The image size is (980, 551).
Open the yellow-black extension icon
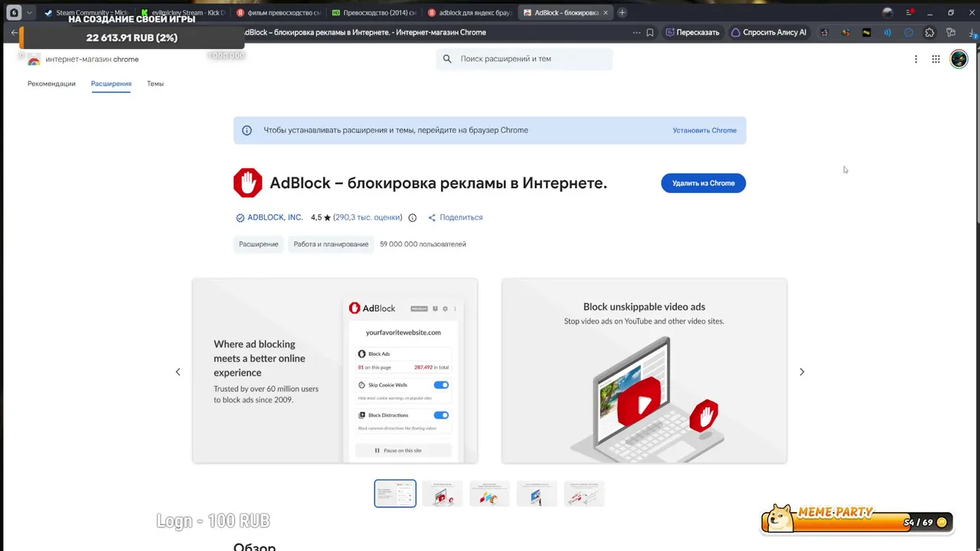[866, 33]
